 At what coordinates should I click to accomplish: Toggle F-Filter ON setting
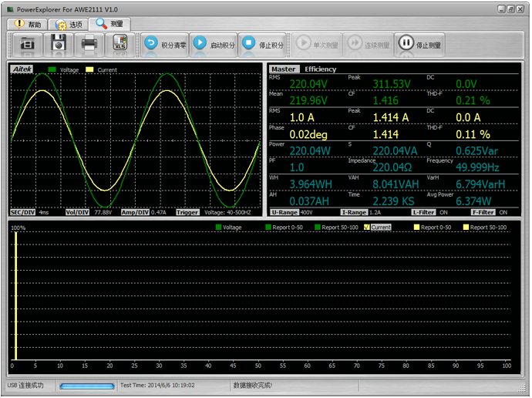[502, 212]
